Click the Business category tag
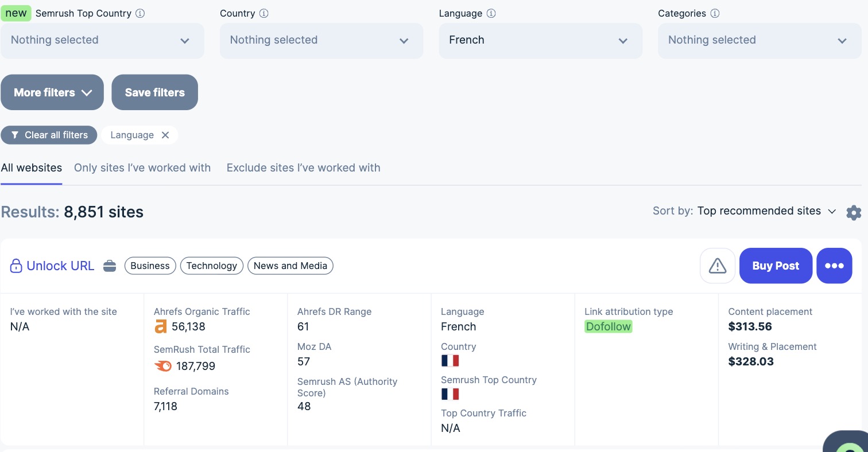The width and height of the screenshot is (868, 452). [x=150, y=266]
